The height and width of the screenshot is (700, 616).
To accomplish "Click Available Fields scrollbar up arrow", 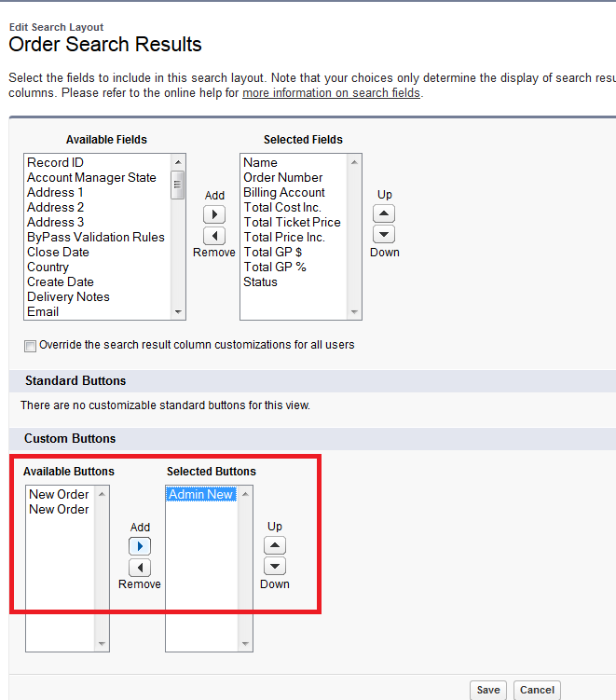I will click(x=178, y=162).
